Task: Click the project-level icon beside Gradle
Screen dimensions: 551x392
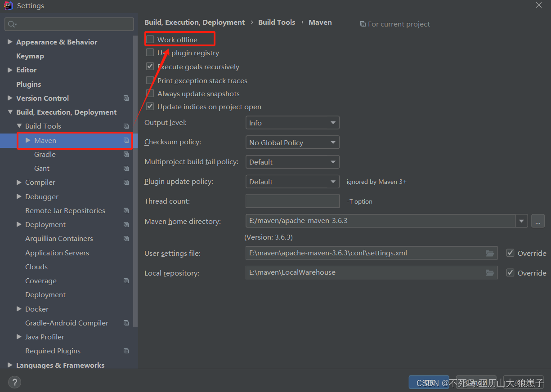Action: click(126, 154)
